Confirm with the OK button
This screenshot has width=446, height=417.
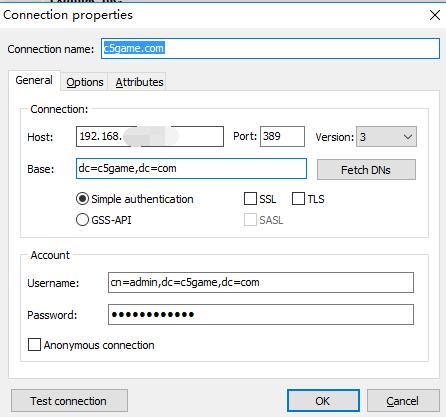[323, 401]
